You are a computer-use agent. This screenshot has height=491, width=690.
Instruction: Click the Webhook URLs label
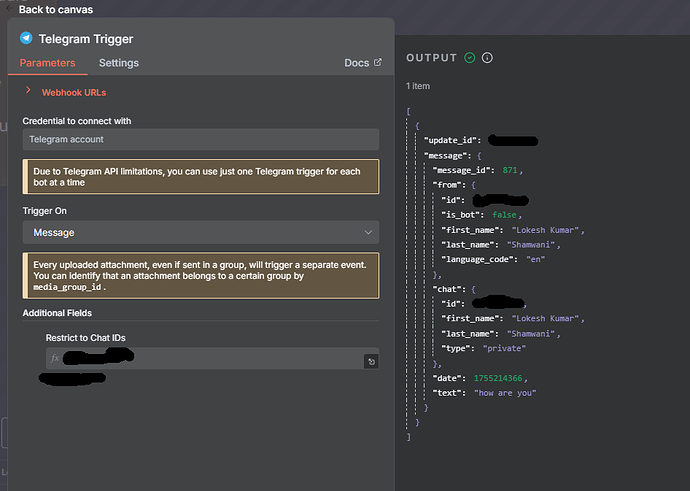click(x=74, y=92)
